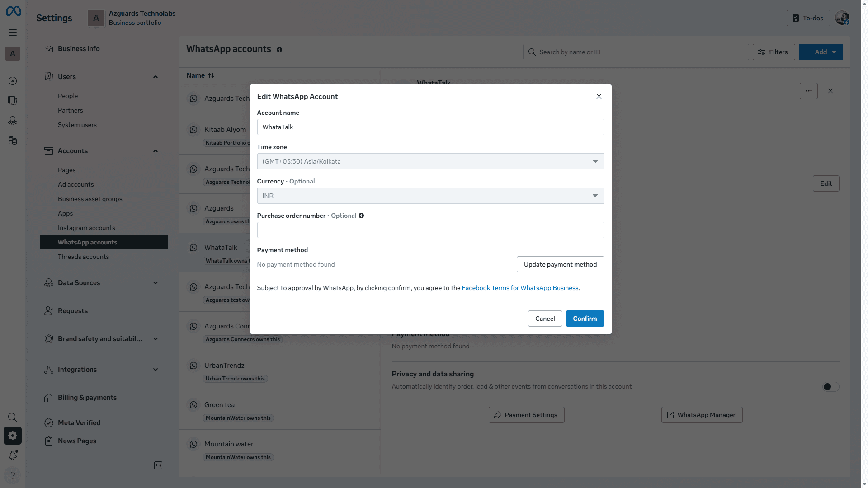This screenshot has height=488, width=868.
Task: Click the Edit button in details panel
Action: [826, 183]
